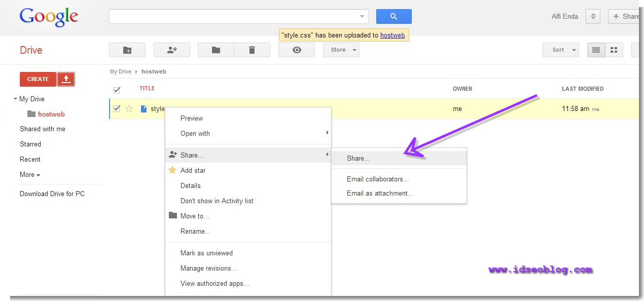Viewport: 644px width, 301px height.
Task: Click the OWNER column header
Action: pyautogui.click(x=462, y=89)
